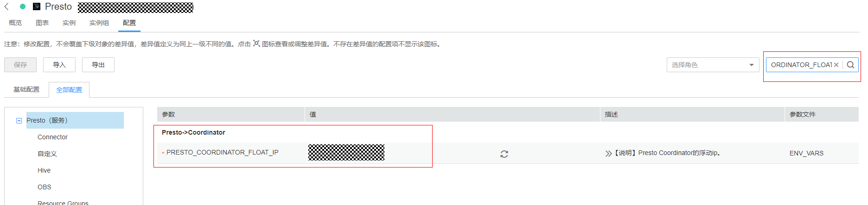
Task: Select Hive in the config tree
Action: tap(44, 170)
